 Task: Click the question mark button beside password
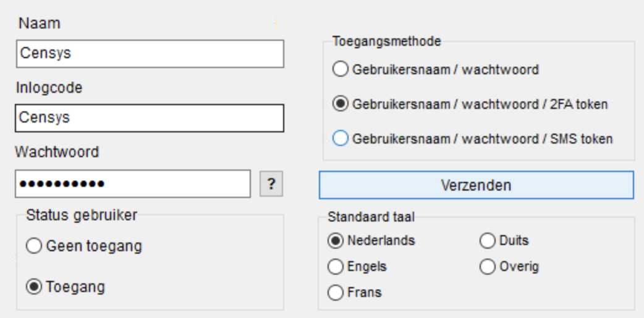[271, 184]
